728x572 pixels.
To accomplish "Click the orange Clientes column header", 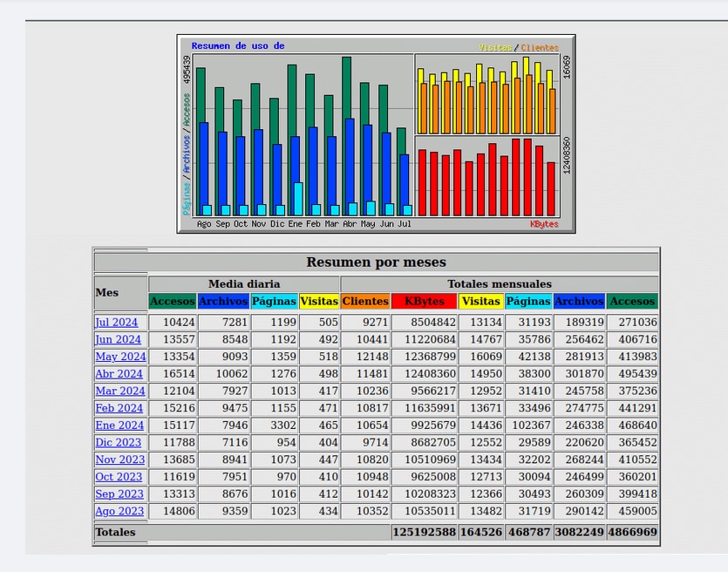I will point(365,302).
